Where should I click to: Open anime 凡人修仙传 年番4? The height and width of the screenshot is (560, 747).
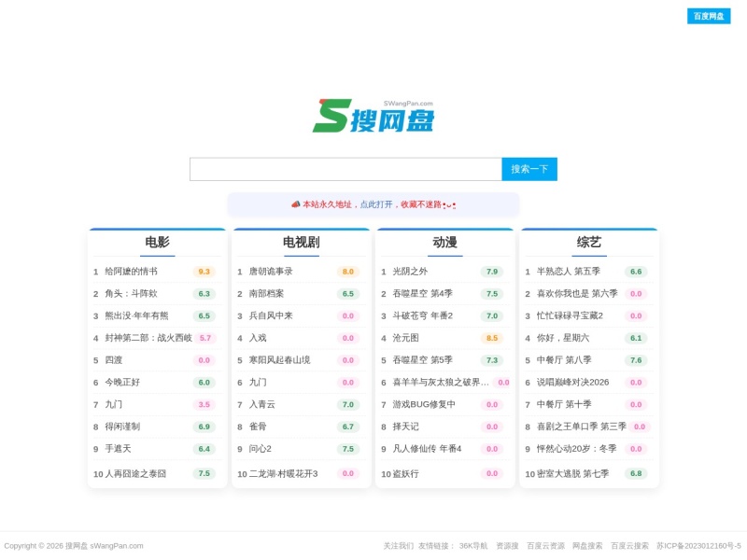(427, 449)
